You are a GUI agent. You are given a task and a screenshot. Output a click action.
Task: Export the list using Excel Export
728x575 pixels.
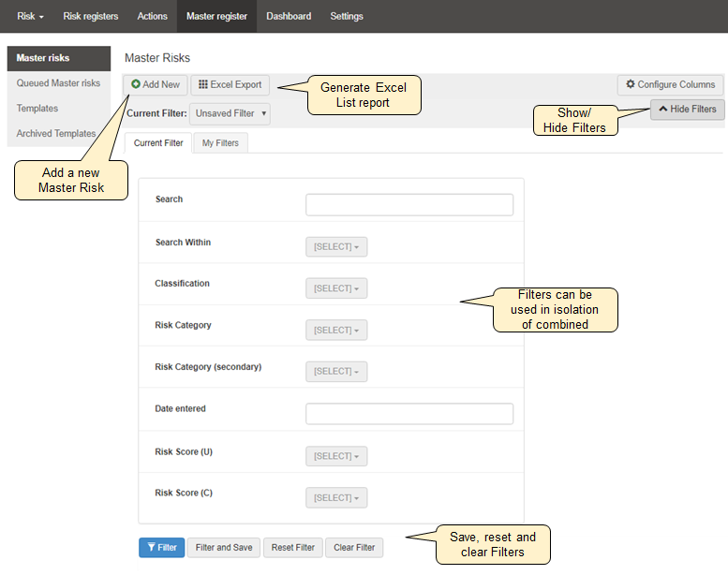pos(230,84)
